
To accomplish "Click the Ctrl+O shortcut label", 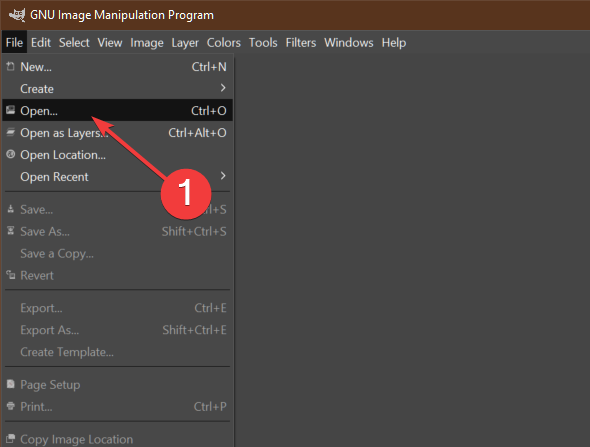I will pos(208,111).
